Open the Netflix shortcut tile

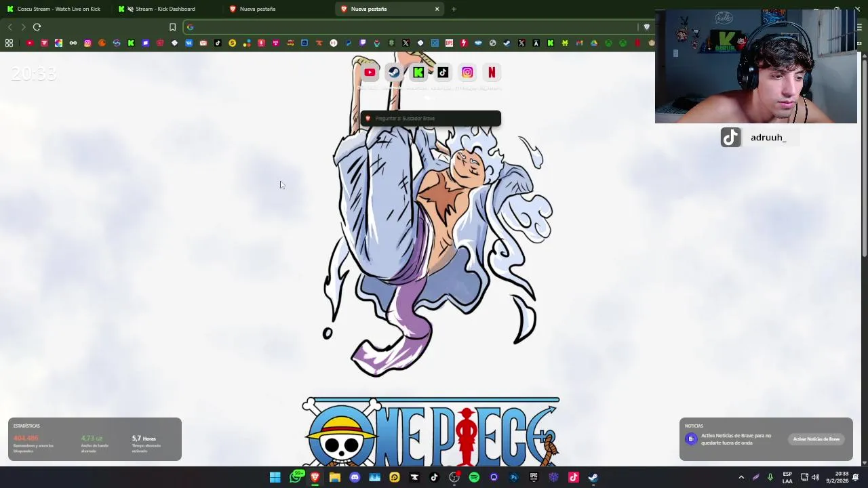[x=492, y=73]
